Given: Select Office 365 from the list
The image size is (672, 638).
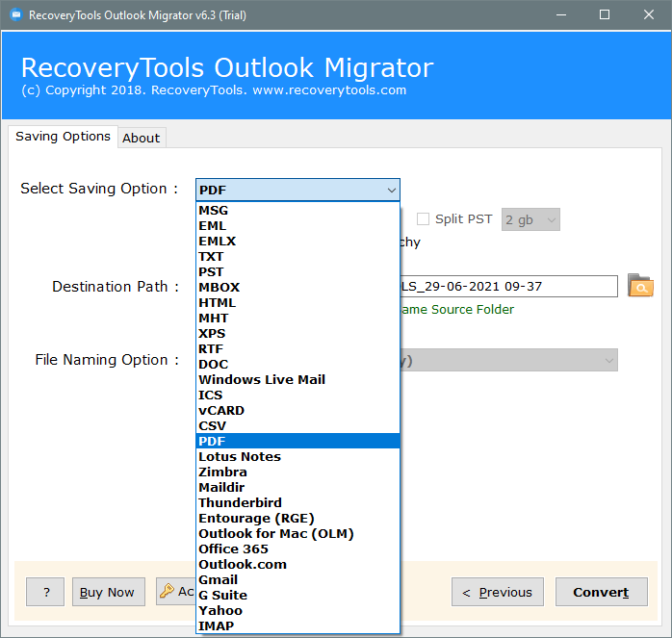Looking at the screenshot, I should point(297,549).
